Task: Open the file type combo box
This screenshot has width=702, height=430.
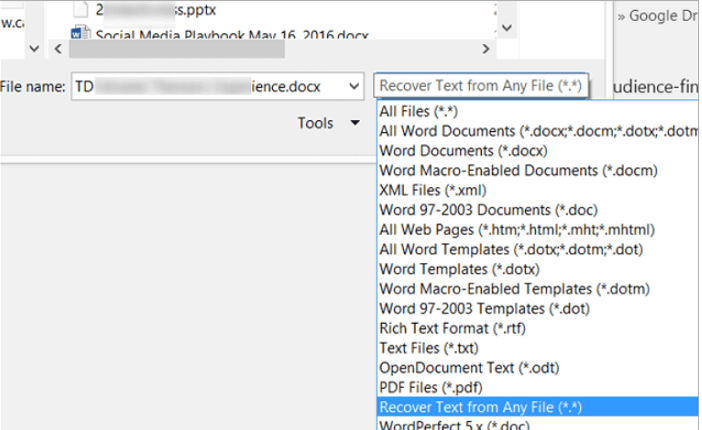Action: (480, 86)
